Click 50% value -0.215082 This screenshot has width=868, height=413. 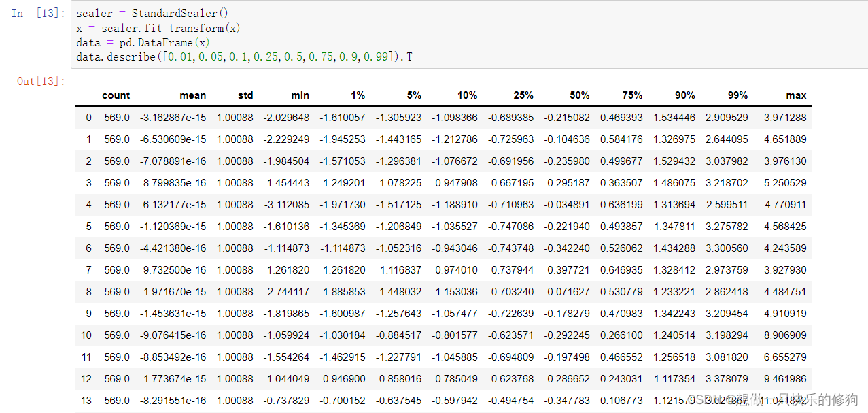tap(567, 117)
